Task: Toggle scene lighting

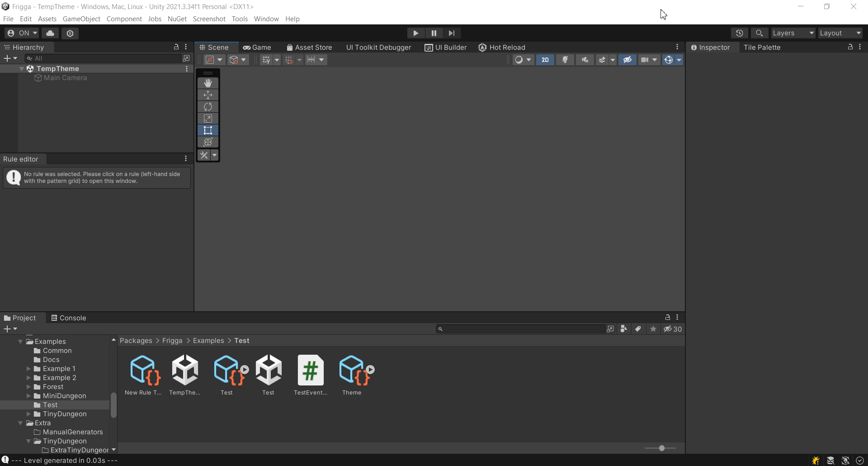Action: [x=565, y=60]
